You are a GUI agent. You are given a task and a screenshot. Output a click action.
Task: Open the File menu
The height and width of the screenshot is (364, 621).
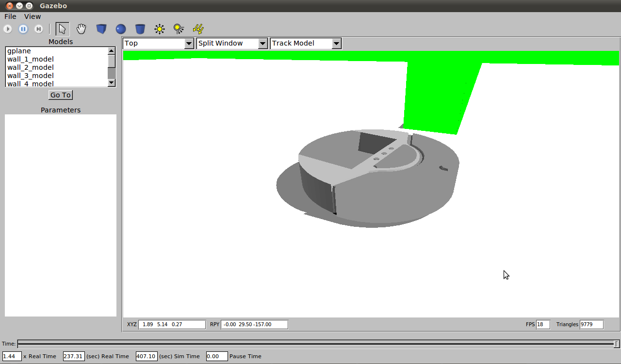pos(10,16)
